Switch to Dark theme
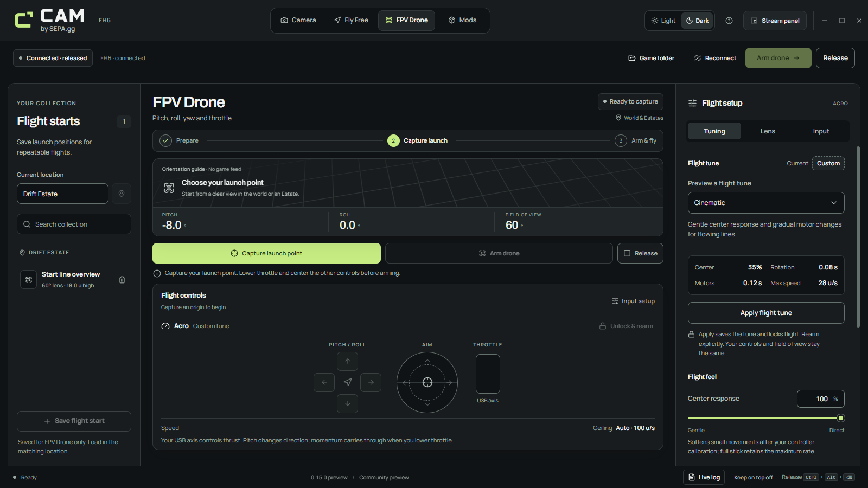The image size is (868, 488). tap(698, 21)
